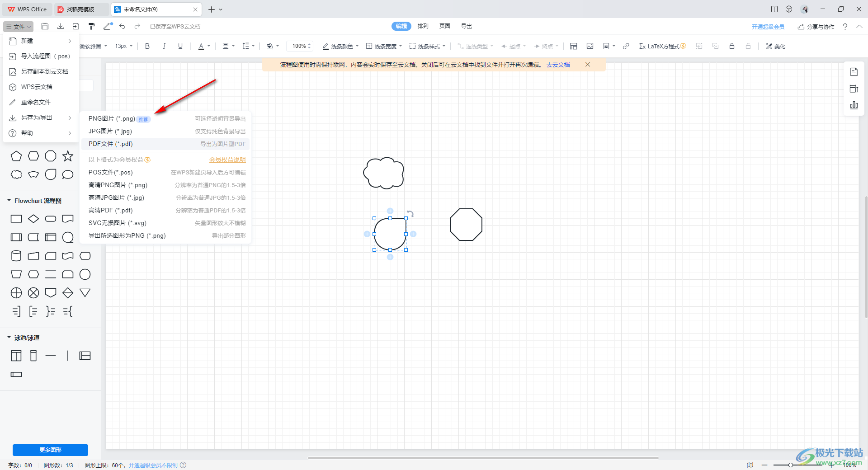Select the pentagon shape
The height and width of the screenshot is (470, 868).
click(x=16, y=156)
